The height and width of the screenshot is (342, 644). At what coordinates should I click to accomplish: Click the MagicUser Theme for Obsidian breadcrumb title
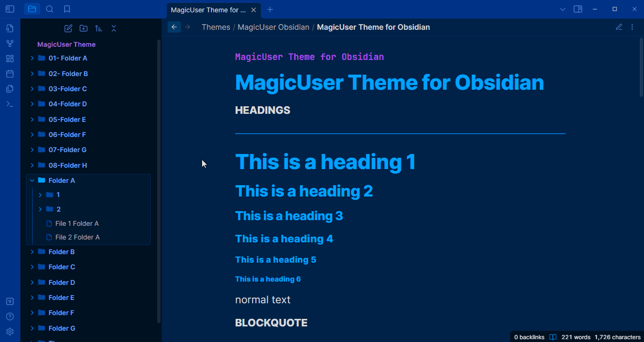tap(373, 27)
